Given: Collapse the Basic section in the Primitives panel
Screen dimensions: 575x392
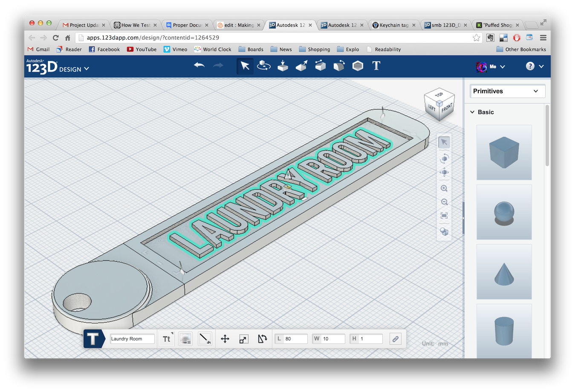Looking at the screenshot, I should click(472, 112).
